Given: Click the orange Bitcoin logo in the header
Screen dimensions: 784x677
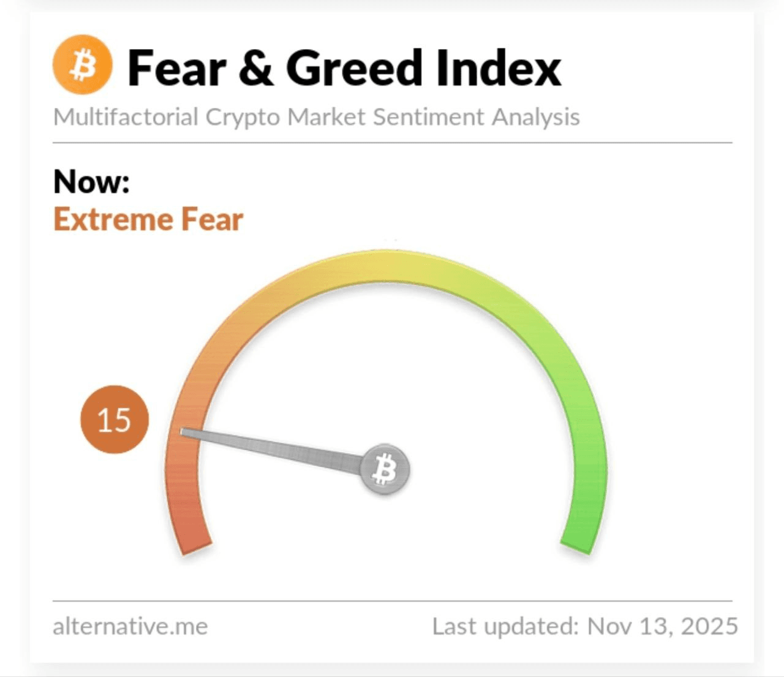Looking at the screenshot, I should point(83,65).
